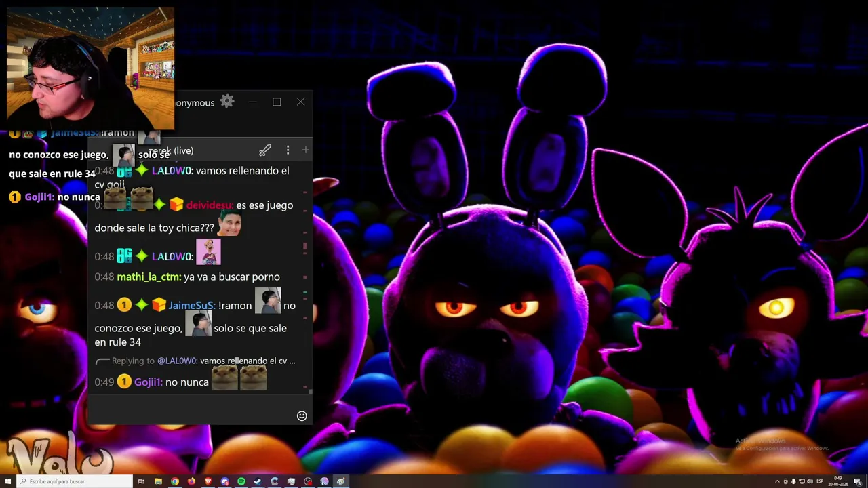Launch Google Chrome from the taskbar

(175, 481)
